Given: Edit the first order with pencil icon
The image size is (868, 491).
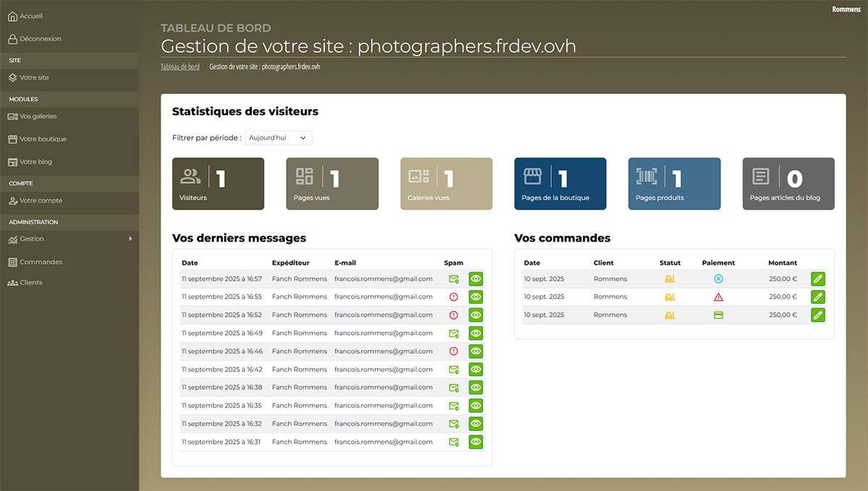Looking at the screenshot, I should click(x=818, y=278).
